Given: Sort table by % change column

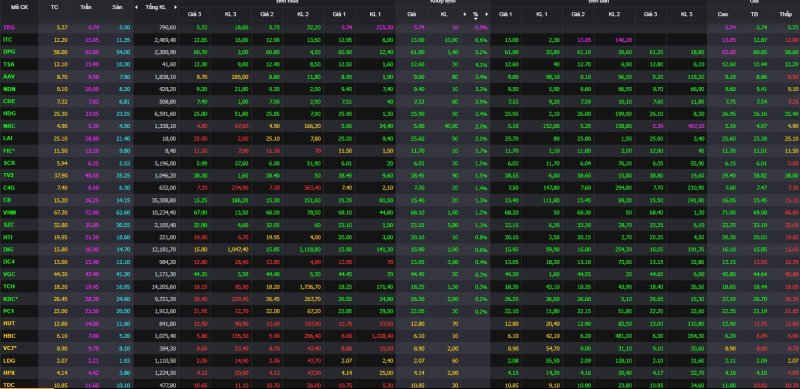Looking at the screenshot, I should (x=476, y=14).
